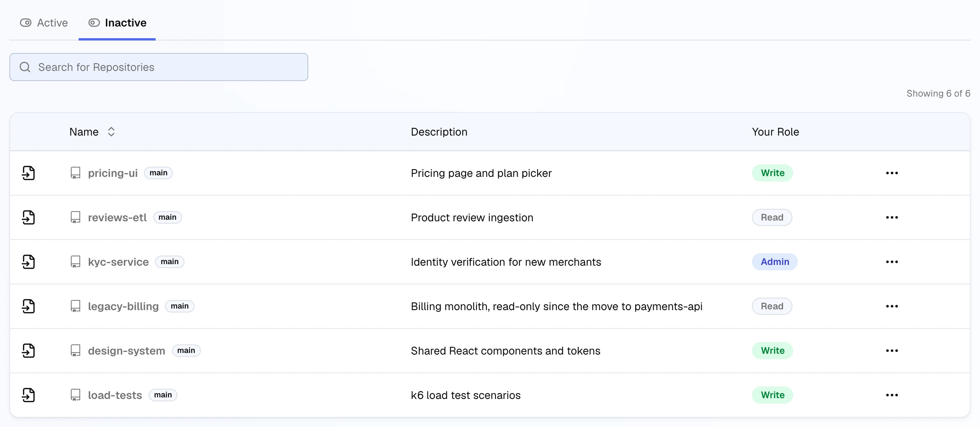Image resolution: width=980 pixels, height=427 pixels.
Task: Open the design-system repository
Action: coord(126,351)
